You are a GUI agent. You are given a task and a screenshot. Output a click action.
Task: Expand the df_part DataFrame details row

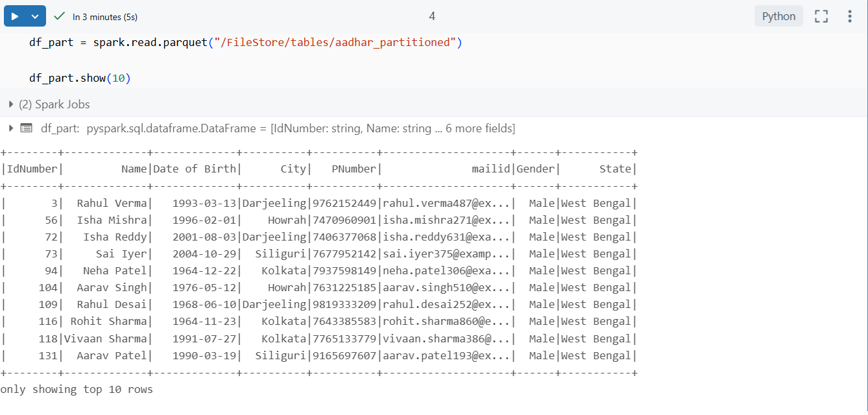pos(10,128)
